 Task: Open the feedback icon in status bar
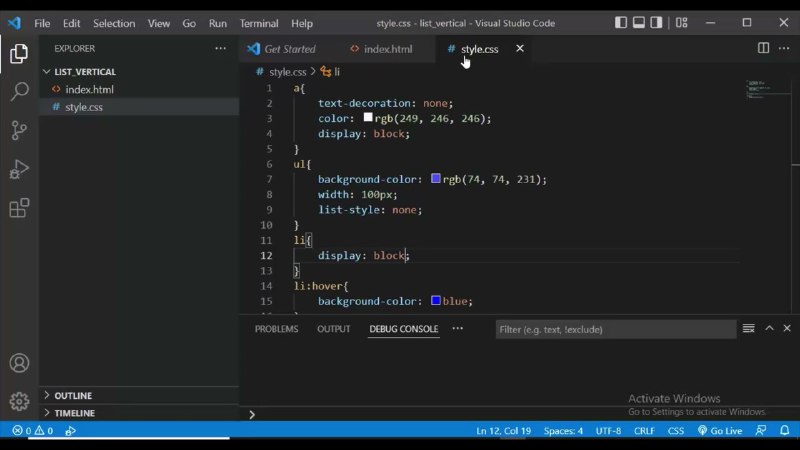[761, 431]
